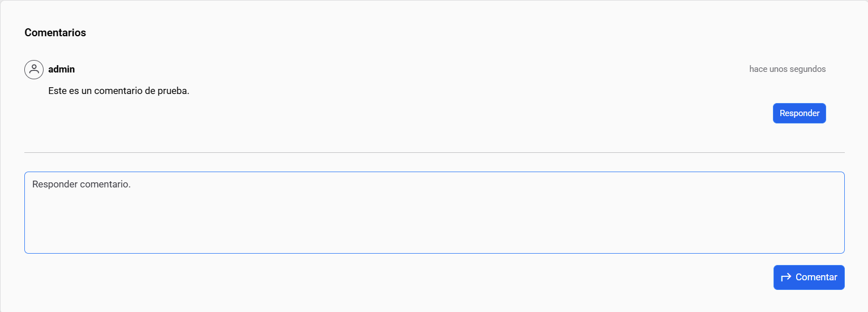The height and width of the screenshot is (312, 868).
Task: Click the "Comentarios" section heading
Action: click(x=55, y=33)
